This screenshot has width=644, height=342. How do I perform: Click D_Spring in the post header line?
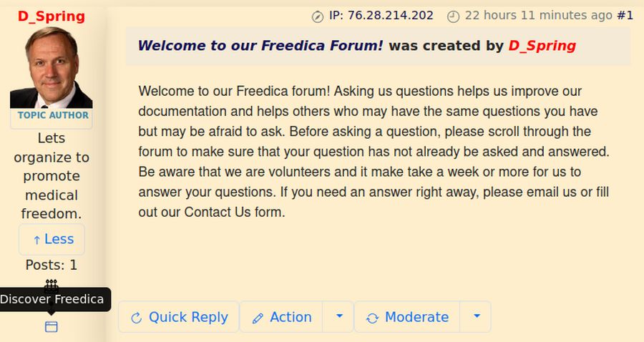[x=542, y=46]
